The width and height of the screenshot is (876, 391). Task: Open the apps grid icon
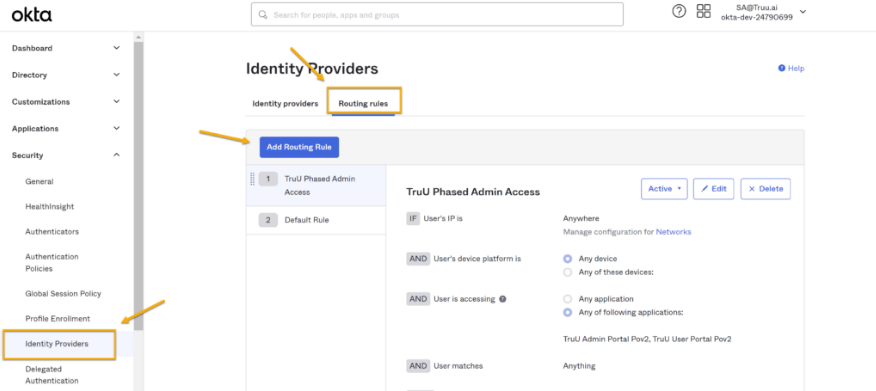point(703,11)
